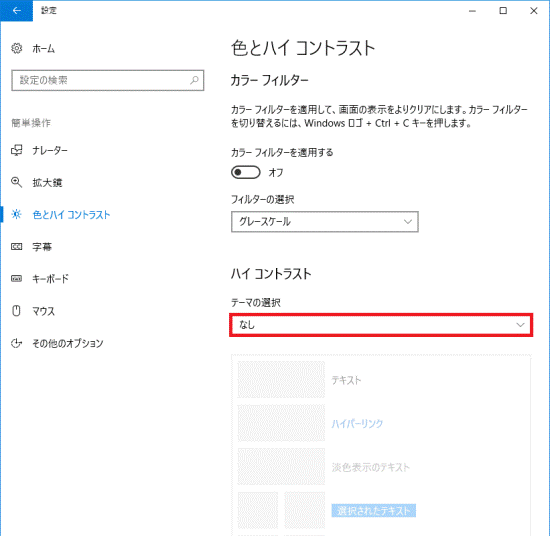The image size is (550, 536).
Task: Click second 選択されたテキスト color swatch
Action: pos(304,510)
